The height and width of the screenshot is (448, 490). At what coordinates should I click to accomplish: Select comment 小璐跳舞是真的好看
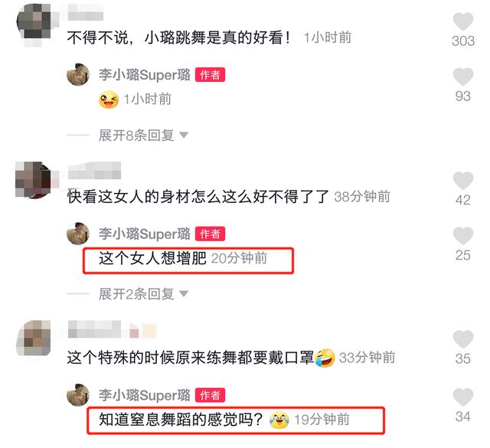pyautogui.click(x=178, y=38)
